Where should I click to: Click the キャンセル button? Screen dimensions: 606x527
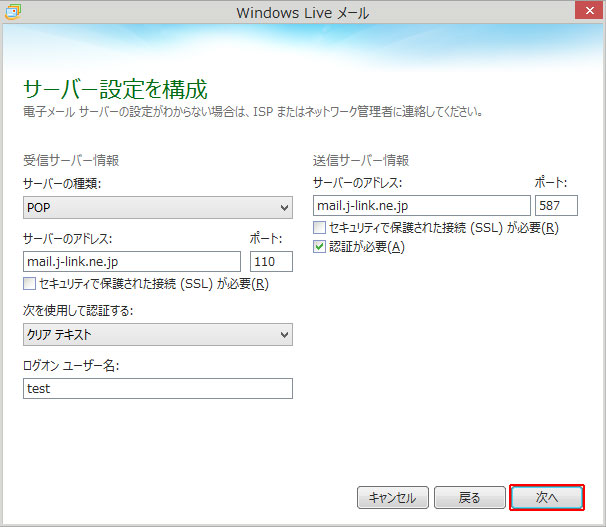coord(393,498)
